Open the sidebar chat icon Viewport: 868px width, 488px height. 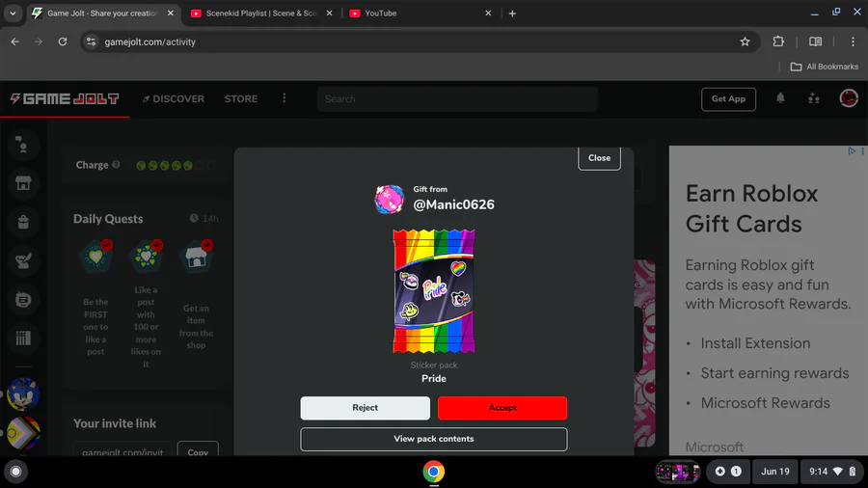click(x=23, y=300)
